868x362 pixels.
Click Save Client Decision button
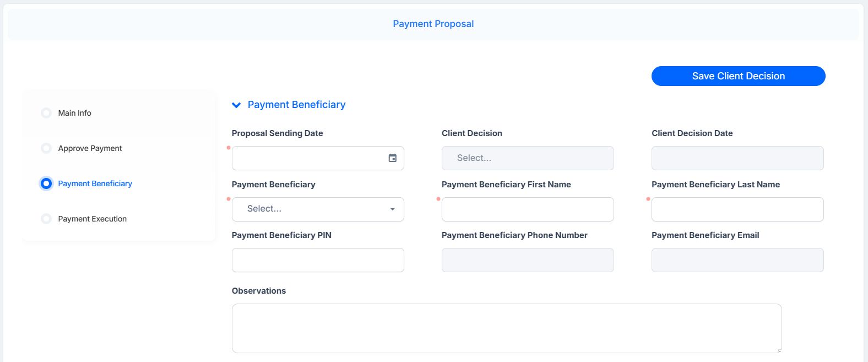(x=738, y=76)
